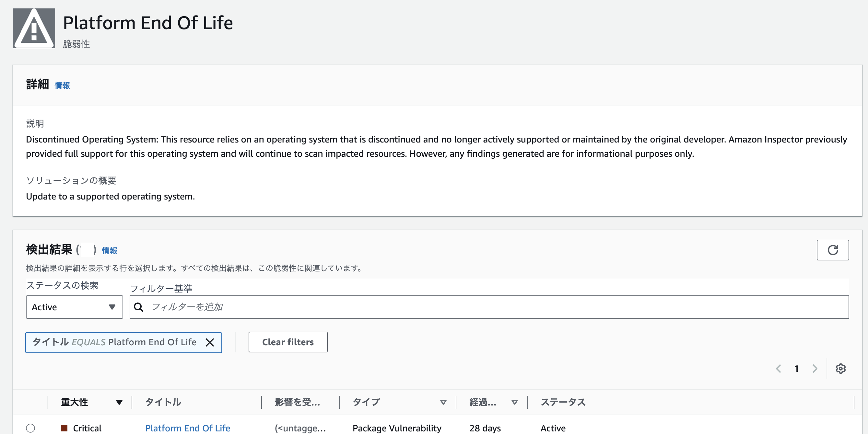Go to the previous findings page
The width and height of the screenshot is (868, 434).
pos(778,369)
